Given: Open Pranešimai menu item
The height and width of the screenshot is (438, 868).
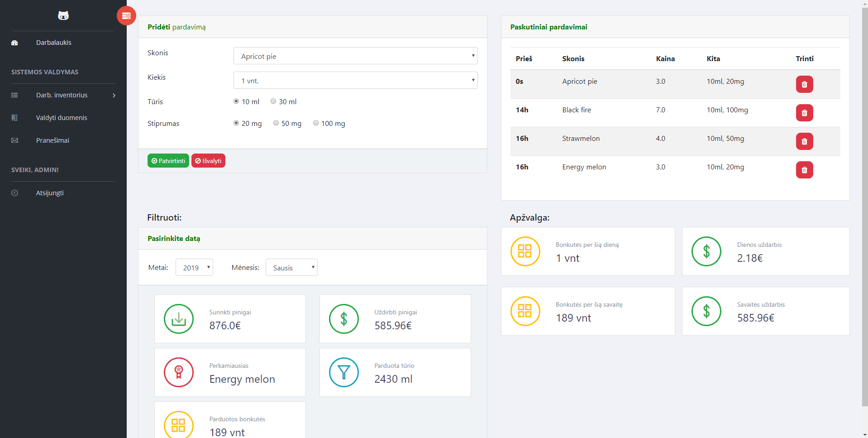Looking at the screenshot, I should 52,140.
